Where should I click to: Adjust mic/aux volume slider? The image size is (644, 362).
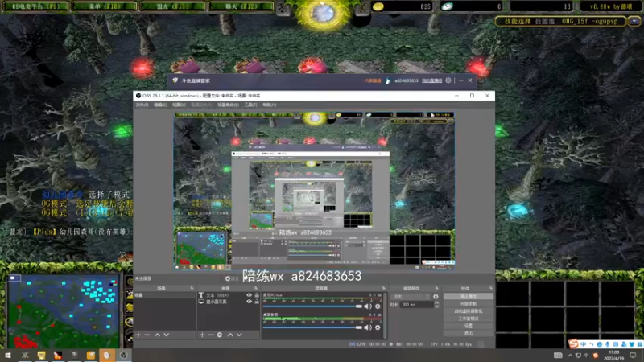[x=312, y=306]
